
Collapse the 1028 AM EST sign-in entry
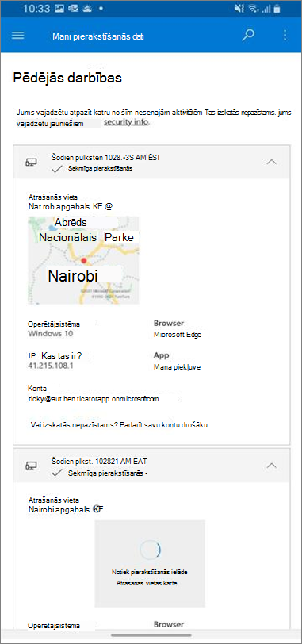coord(272,162)
